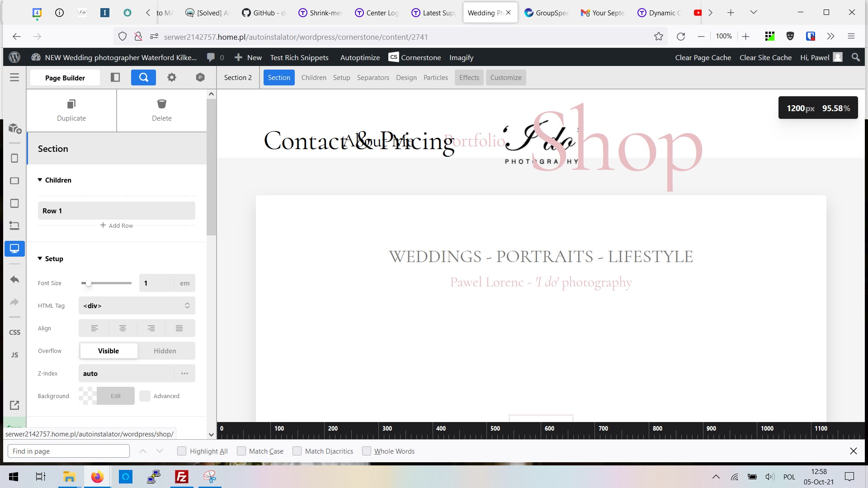Open the HTML Tag dropdown
This screenshot has width=868, height=488.
coord(137,305)
